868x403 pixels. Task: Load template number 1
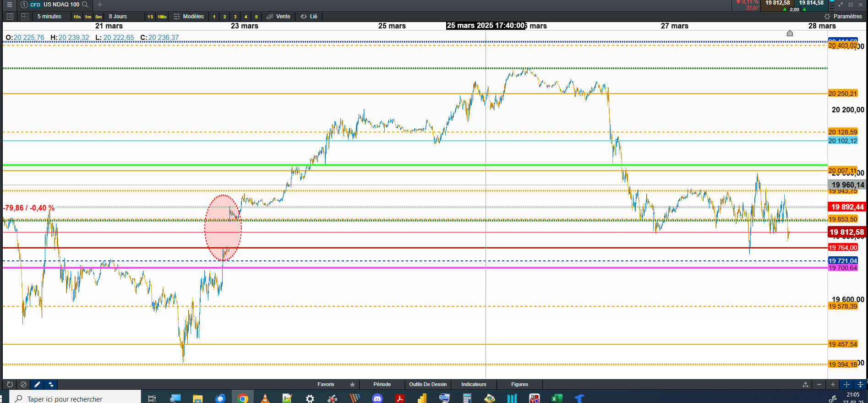click(x=214, y=17)
